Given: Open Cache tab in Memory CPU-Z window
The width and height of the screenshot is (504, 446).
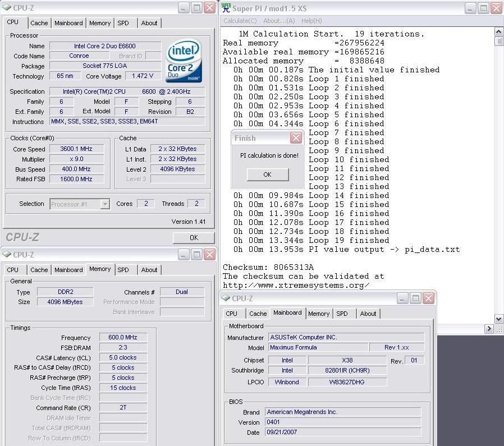Looking at the screenshot, I should point(39,270).
